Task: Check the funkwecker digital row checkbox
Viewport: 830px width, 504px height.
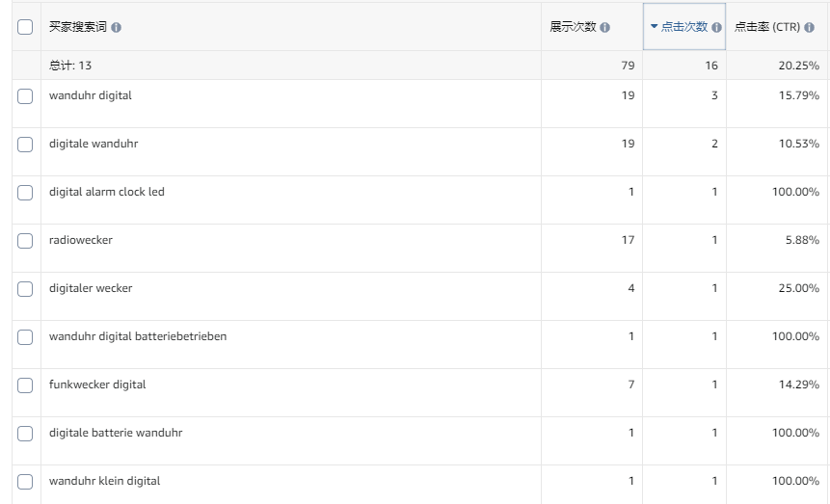Action: tap(25, 385)
